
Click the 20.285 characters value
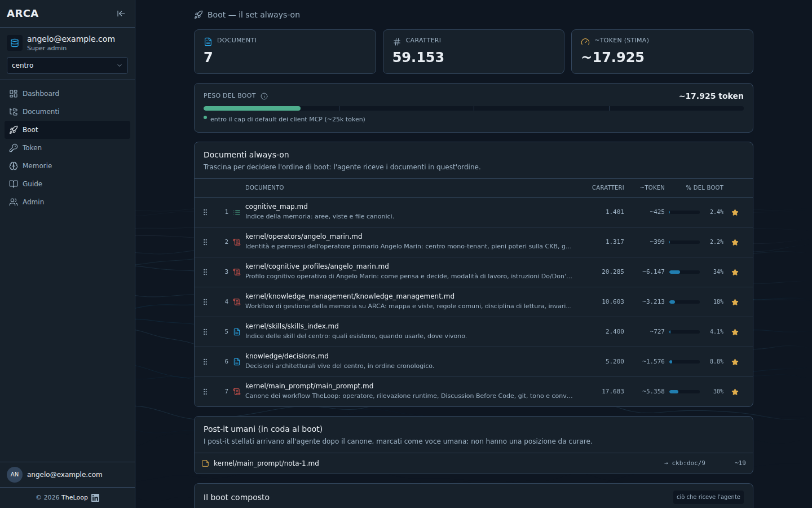coord(613,272)
